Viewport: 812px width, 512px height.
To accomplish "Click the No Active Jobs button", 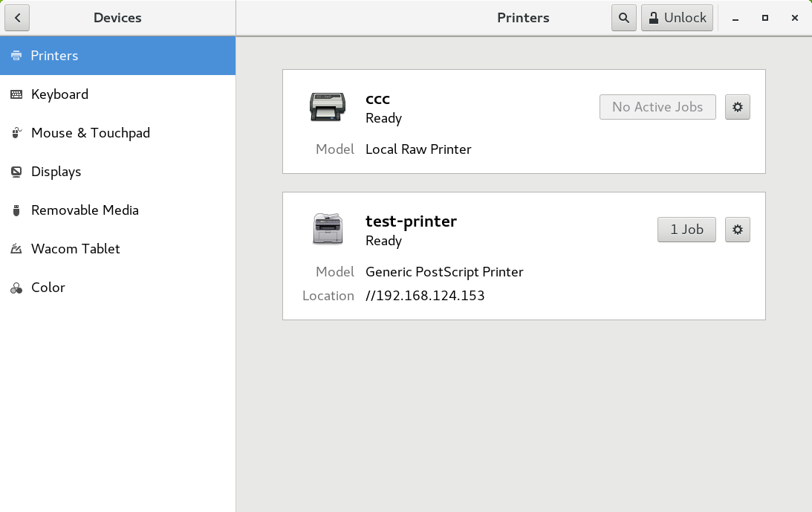I will (x=657, y=107).
